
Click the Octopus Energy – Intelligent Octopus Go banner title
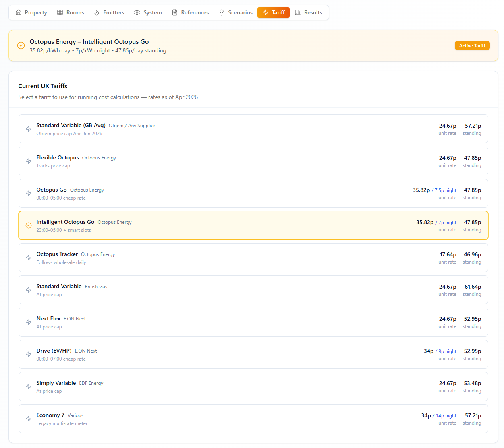89,42
